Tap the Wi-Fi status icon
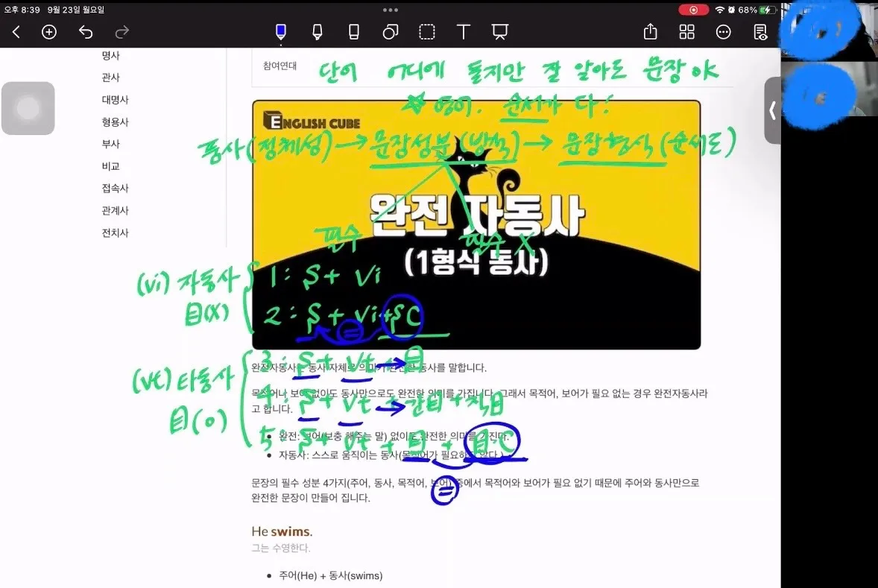Screen dimensions: 878x588 click(x=720, y=10)
